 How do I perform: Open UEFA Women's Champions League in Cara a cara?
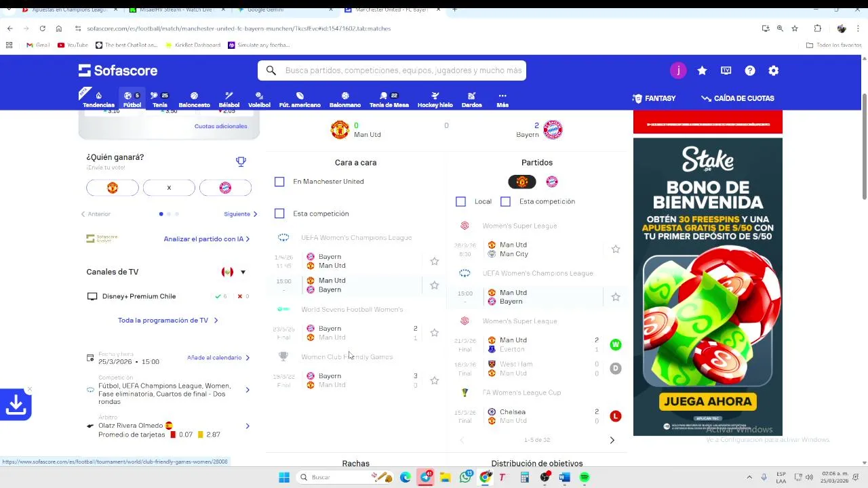pyautogui.click(x=356, y=238)
